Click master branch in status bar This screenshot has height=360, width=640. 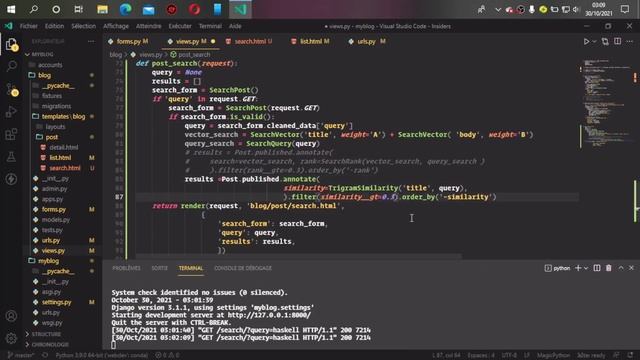(x=21, y=355)
